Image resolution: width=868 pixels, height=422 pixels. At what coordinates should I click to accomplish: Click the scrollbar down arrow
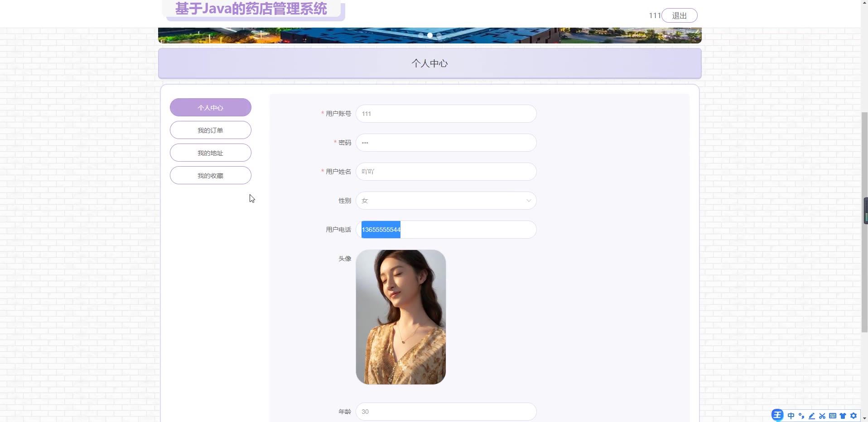(x=864, y=418)
